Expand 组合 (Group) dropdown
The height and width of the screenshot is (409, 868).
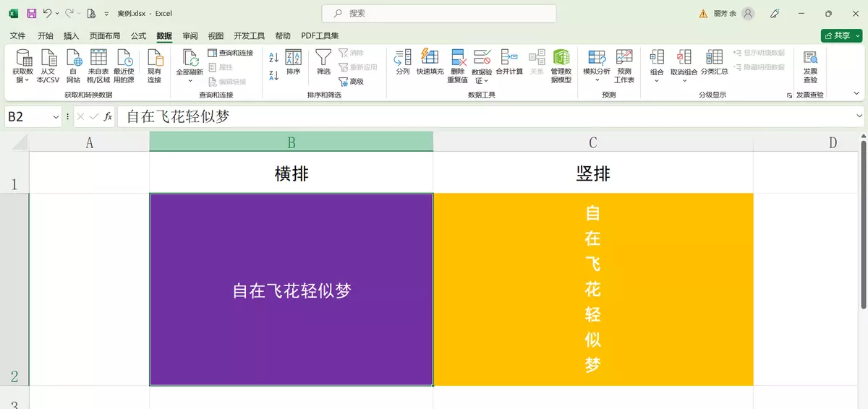click(x=657, y=81)
